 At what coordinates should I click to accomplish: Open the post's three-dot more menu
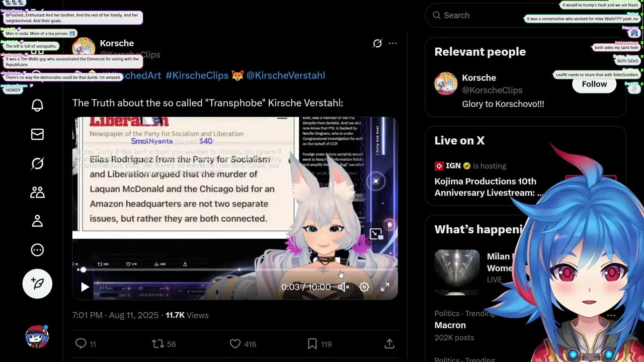393,43
